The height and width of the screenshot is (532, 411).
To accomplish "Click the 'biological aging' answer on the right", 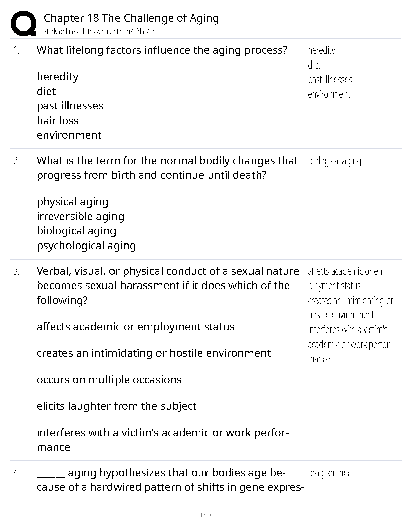I will pos(334,161).
